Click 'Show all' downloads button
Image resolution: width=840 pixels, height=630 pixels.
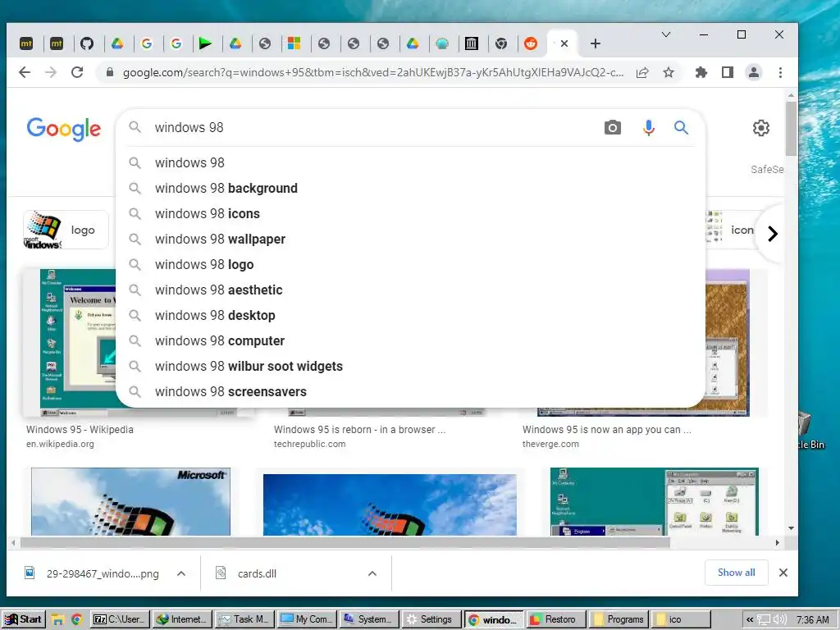[x=736, y=573]
